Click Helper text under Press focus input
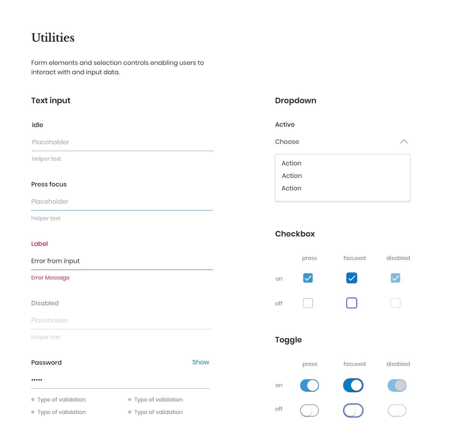 [x=46, y=218]
